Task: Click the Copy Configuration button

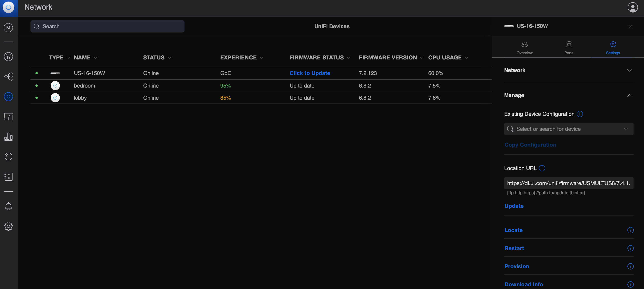Action: click(530, 145)
